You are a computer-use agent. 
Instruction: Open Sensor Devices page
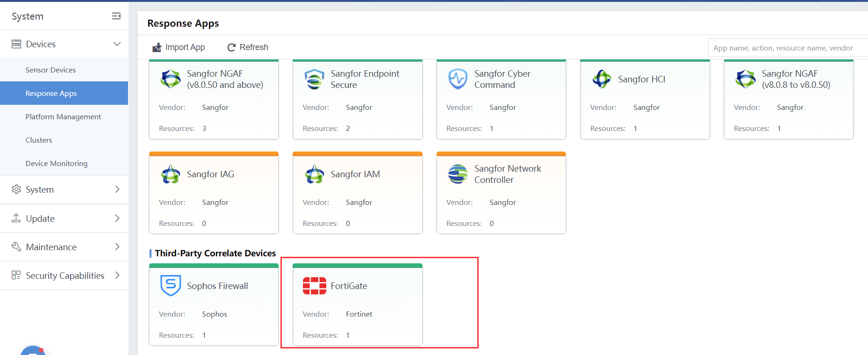[x=64, y=70]
